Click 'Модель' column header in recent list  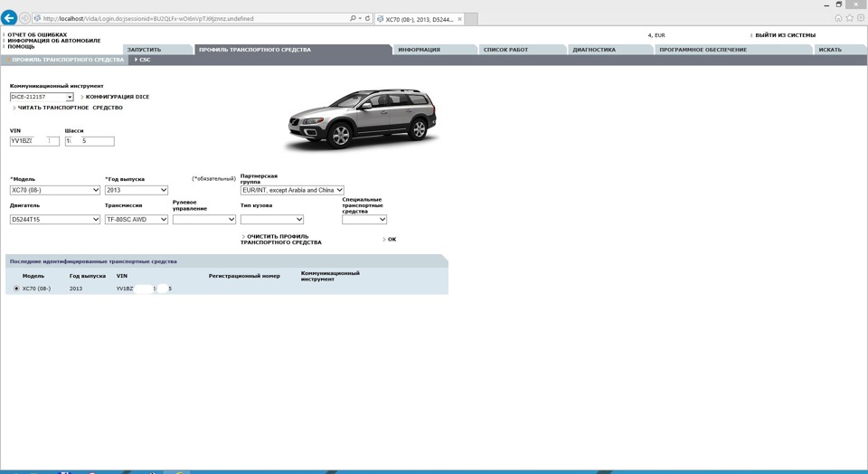(33, 276)
